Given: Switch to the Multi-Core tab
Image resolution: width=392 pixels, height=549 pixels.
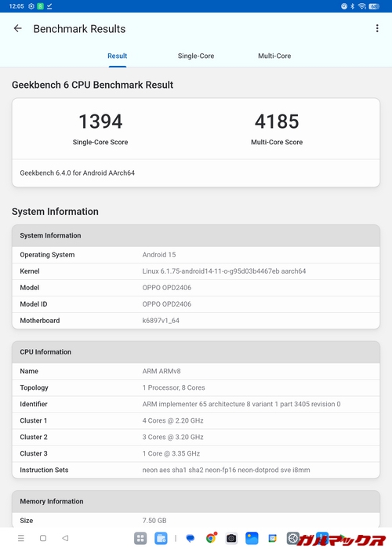Looking at the screenshot, I should pos(274,56).
